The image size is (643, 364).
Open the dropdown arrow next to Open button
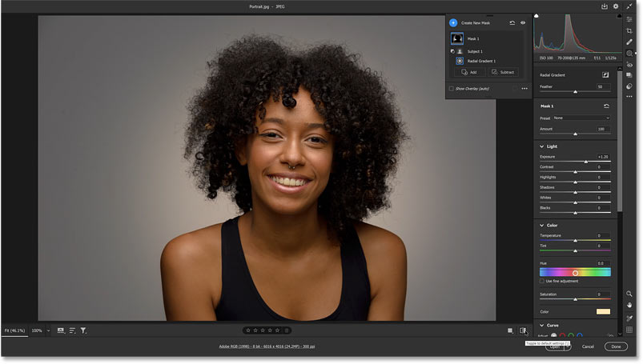click(x=568, y=346)
